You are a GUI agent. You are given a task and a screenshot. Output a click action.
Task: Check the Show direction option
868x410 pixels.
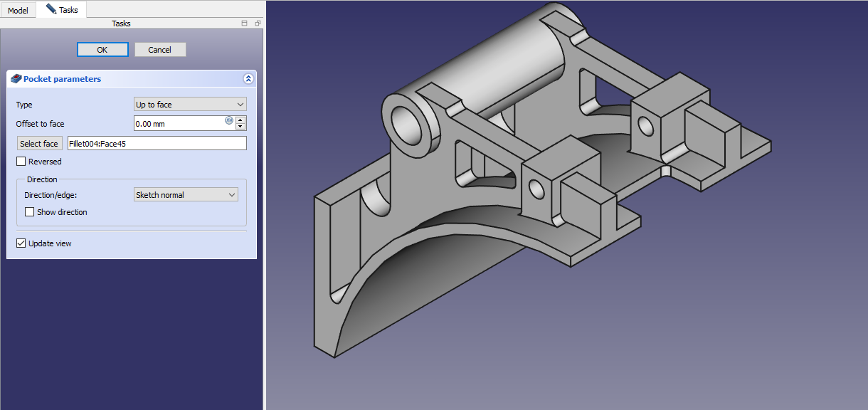[x=30, y=212]
